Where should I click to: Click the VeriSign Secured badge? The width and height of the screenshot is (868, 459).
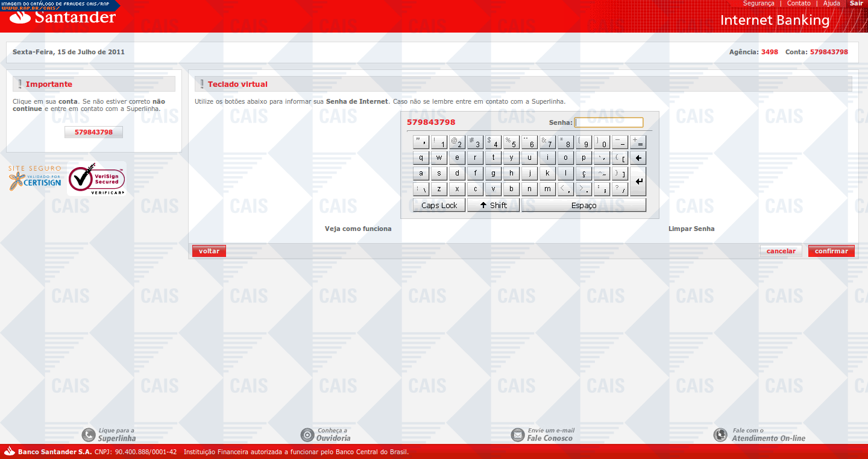coord(96,180)
